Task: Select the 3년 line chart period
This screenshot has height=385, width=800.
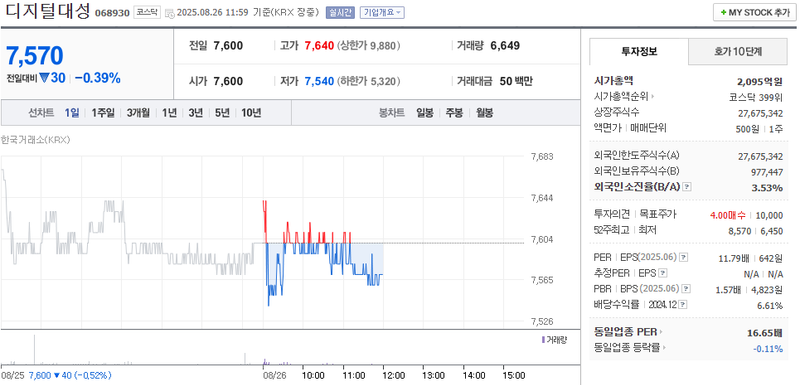Action: (195, 113)
